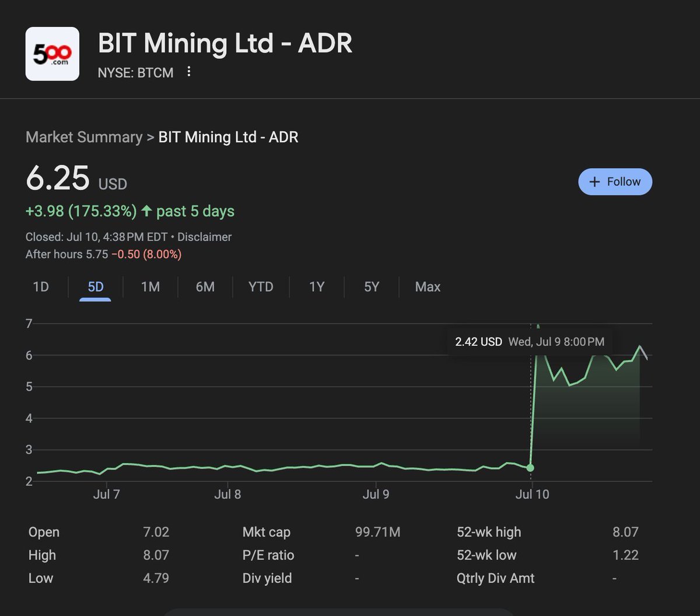Click the Jul 8 axis label
This screenshot has width=700, height=616.
pyautogui.click(x=228, y=495)
